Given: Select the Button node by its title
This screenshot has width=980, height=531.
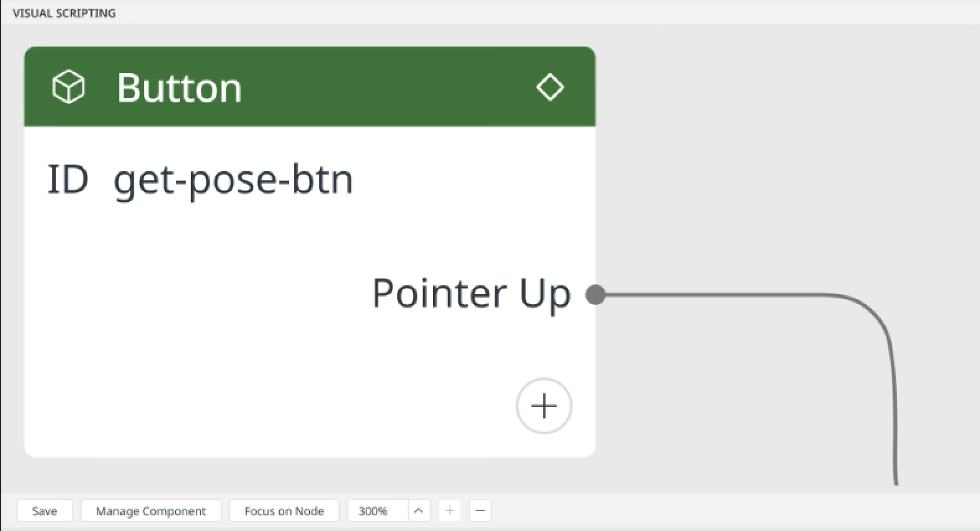Looking at the screenshot, I should click(x=179, y=87).
